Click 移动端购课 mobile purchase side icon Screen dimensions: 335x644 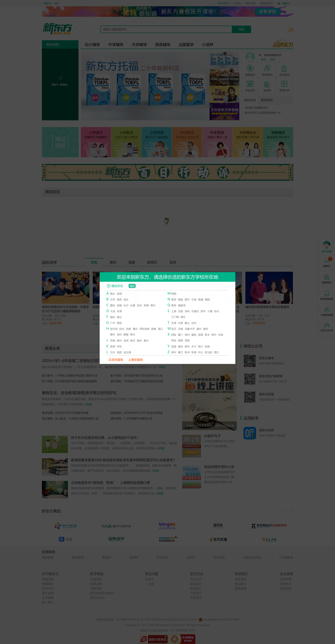coord(326,295)
